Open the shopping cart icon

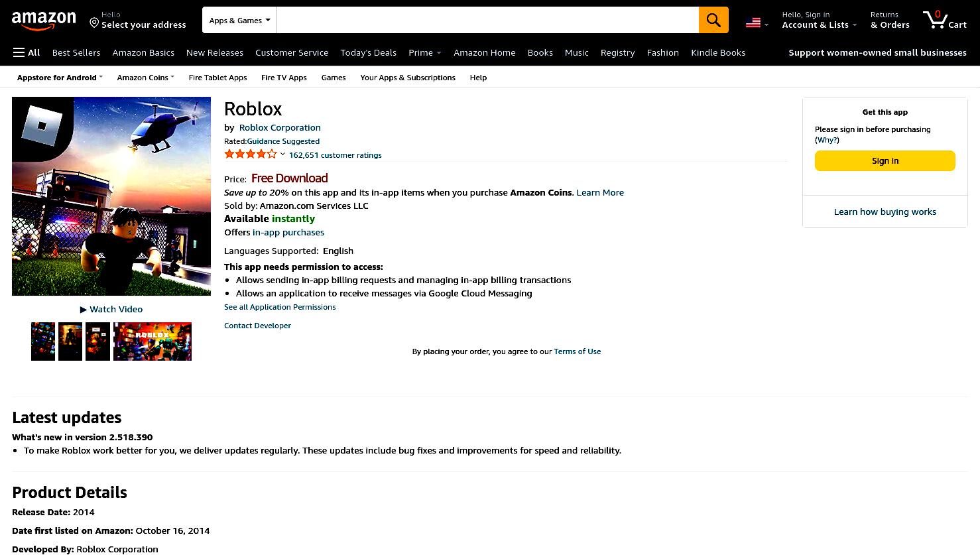click(944, 20)
